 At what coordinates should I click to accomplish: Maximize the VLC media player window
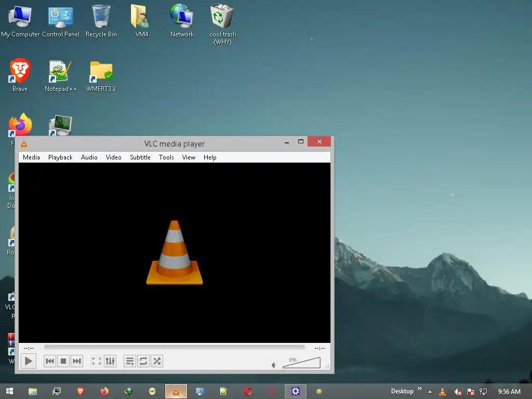pos(301,141)
